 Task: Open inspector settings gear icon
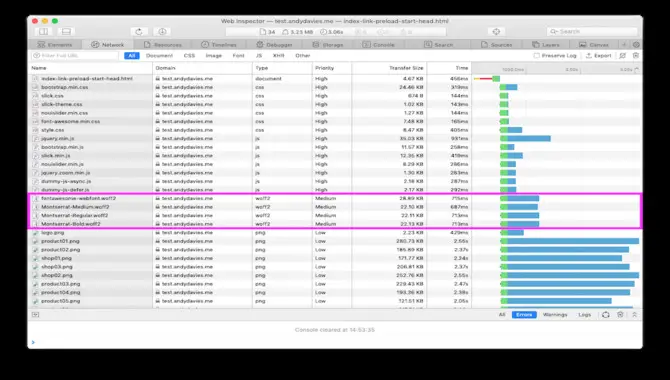636,44
